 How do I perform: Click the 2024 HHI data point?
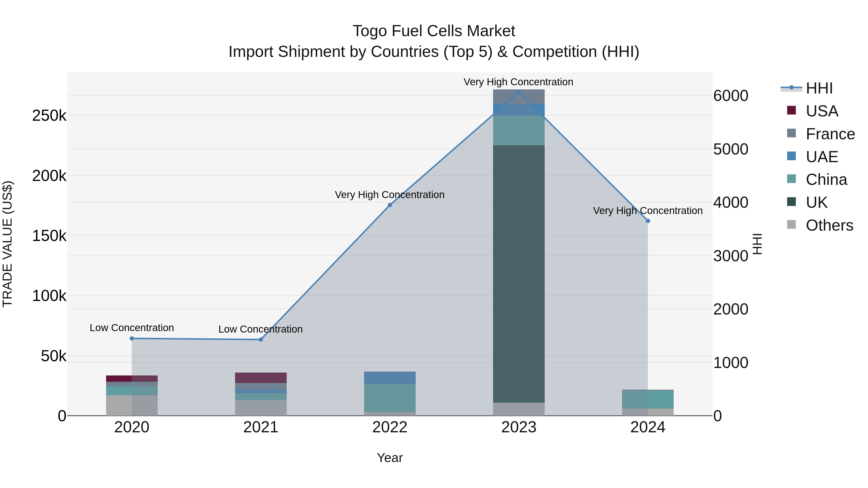(648, 221)
